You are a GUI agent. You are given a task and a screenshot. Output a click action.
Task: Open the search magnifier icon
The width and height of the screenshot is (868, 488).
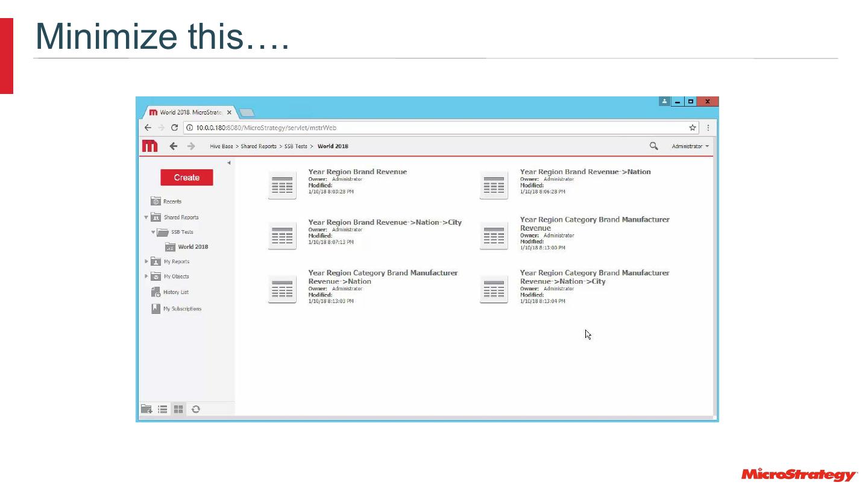click(653, 146)
